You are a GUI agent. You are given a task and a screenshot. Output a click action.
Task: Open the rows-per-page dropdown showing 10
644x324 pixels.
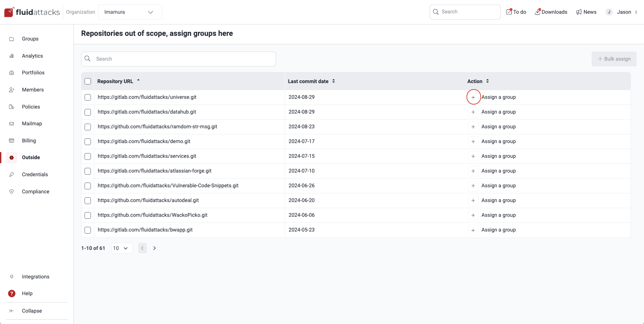121,248
